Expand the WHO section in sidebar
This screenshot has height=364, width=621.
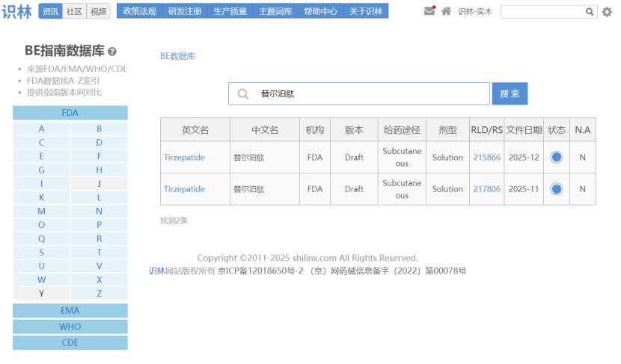coord(70,327)
